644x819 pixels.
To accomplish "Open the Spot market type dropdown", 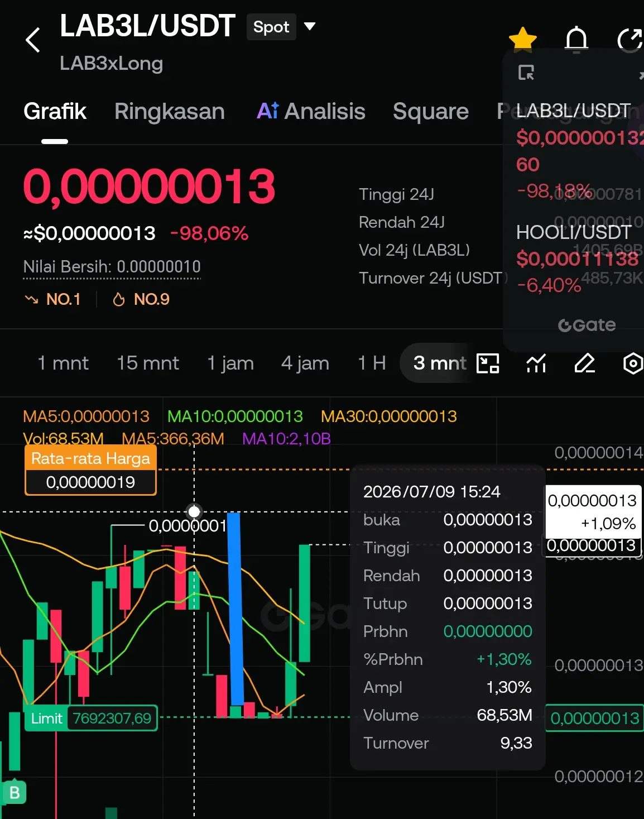I will pos(282,27).
